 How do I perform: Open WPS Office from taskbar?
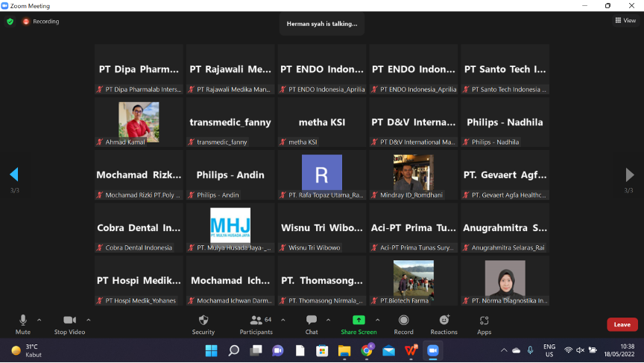(x=411, y=350)
